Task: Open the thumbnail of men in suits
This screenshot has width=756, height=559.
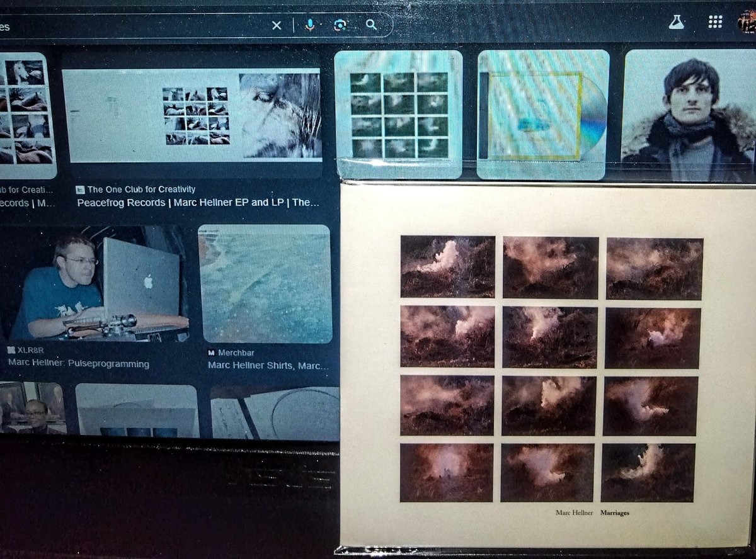Action: [x=31, y=408]
